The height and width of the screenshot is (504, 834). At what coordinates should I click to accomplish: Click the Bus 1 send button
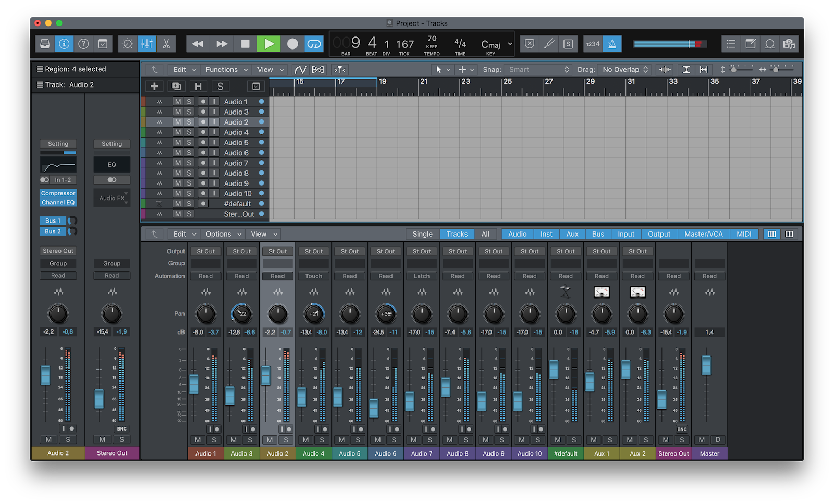tap(53, 221)
